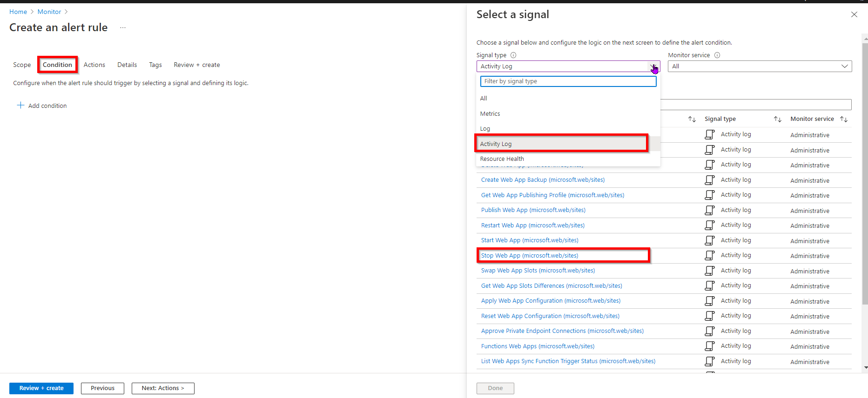This screenshot has height=398, width=868.
Task: Click activity log icon in Stop Web App row
Action: click(710, 255)
